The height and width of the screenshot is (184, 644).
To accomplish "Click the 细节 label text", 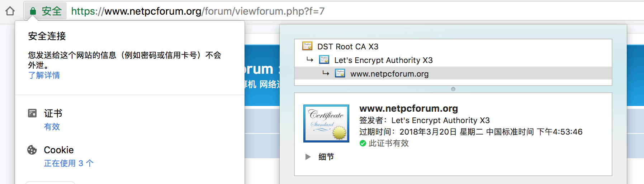I will tap(326, 157).
